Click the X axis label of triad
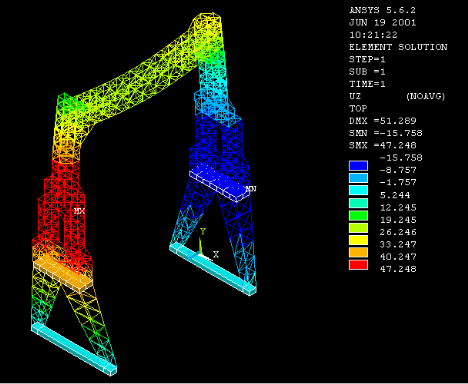 pyautogui.click(x=216, y=254)
